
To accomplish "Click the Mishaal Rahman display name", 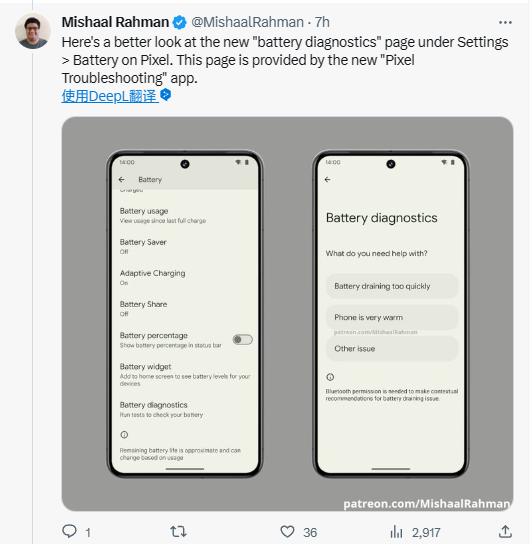I will (x=115, y=23).
